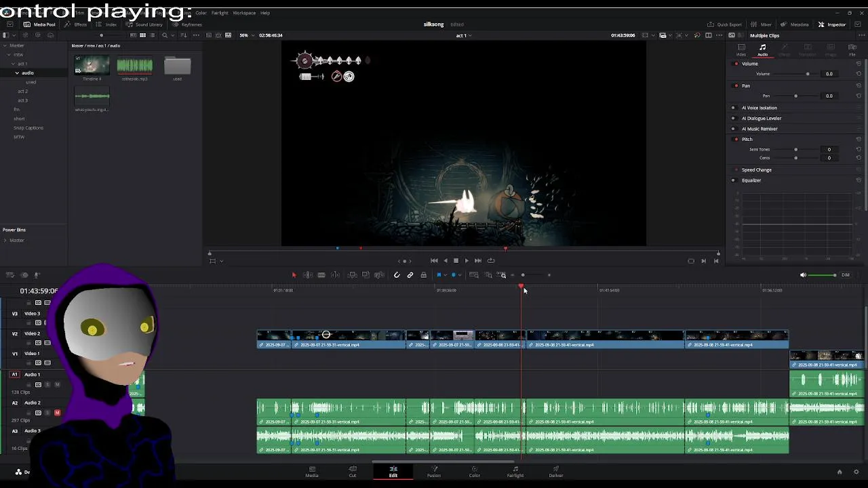Toggle loop playback button
The image size is (868, 488).
point(491,261)
